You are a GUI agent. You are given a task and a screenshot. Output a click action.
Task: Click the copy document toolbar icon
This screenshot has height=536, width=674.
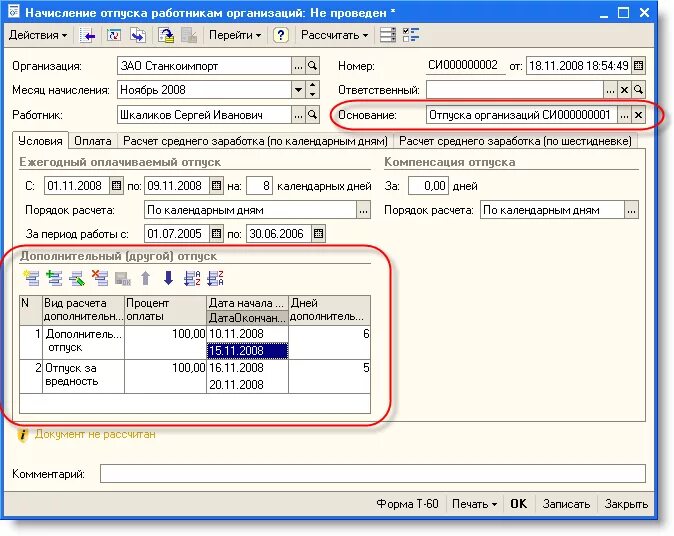(138, 35)
